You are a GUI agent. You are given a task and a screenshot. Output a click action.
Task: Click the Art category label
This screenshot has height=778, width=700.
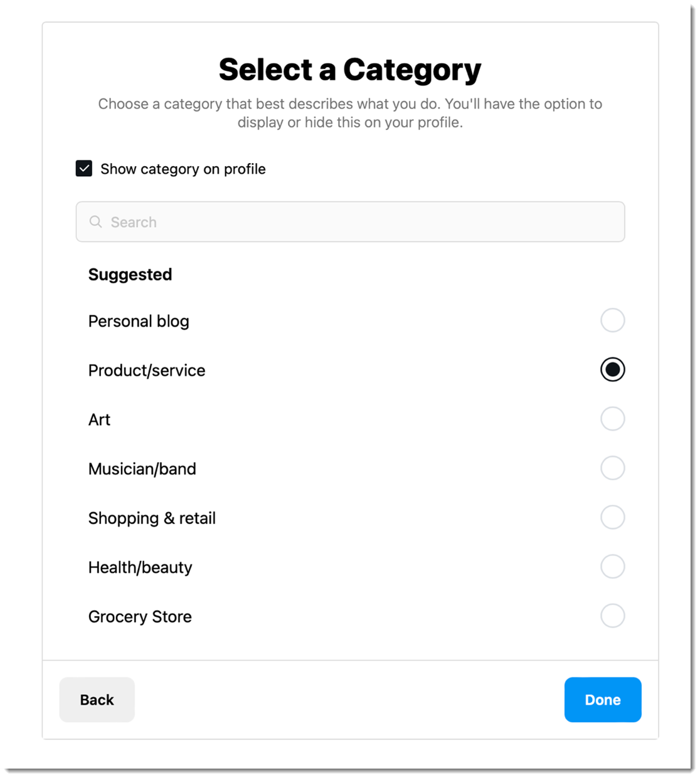click(x=99, y=420)
